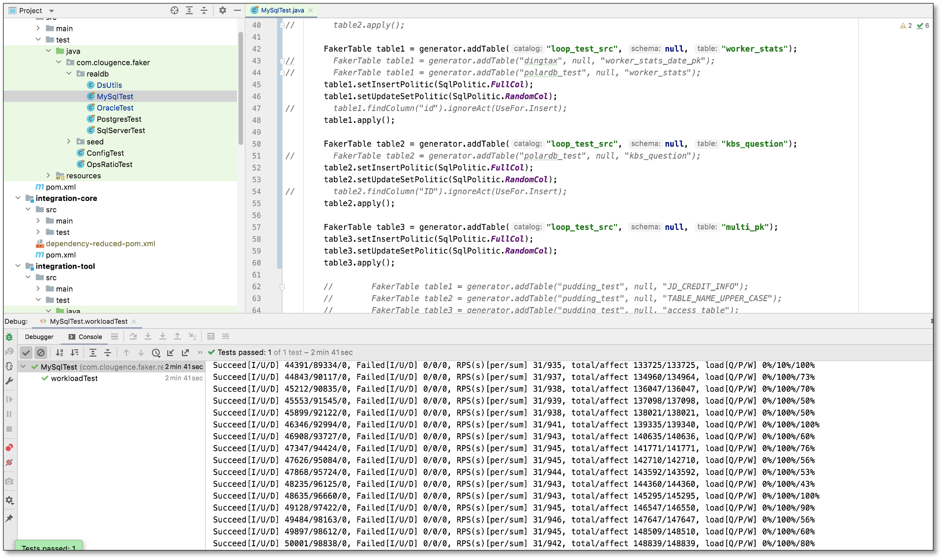
Task: Toggle sort tests alphabetically
Action: click(x=59, y=353)
